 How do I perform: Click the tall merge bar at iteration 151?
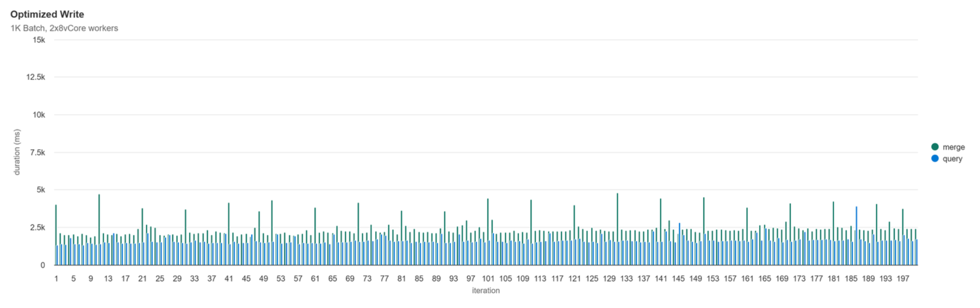(703, 232)
